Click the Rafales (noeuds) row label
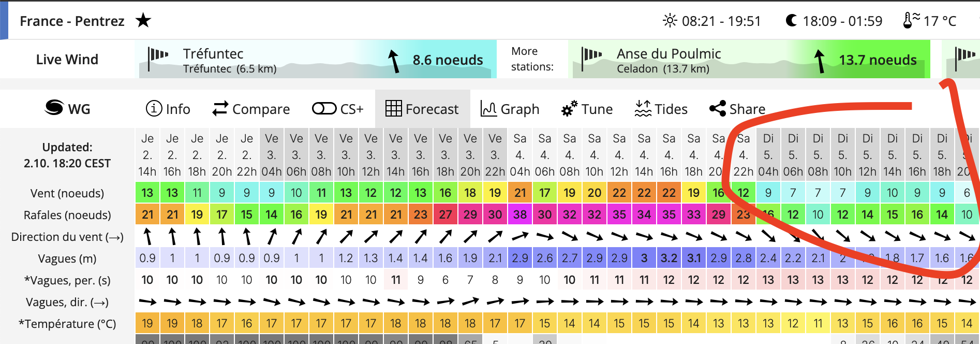This screenshot has height=344, width=980. (67, 215)
